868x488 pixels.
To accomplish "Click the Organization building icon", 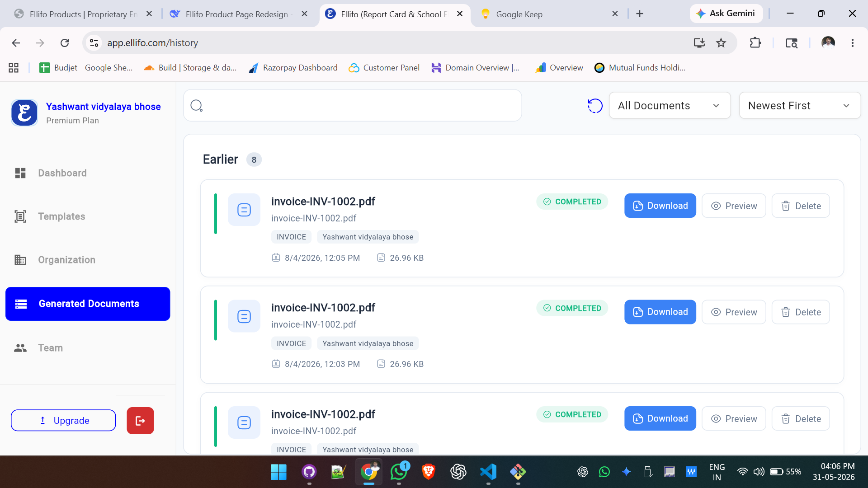I will coord(20,260).
